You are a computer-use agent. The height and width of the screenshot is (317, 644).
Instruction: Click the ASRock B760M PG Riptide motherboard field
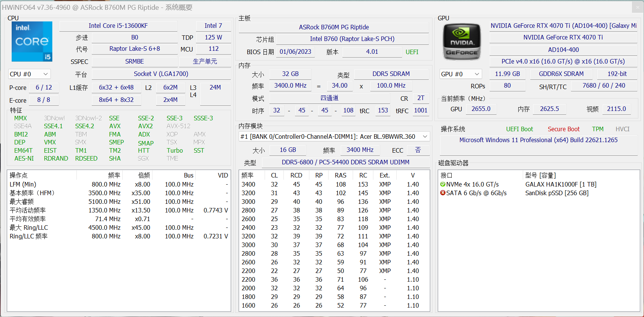[x=334, y=27]
